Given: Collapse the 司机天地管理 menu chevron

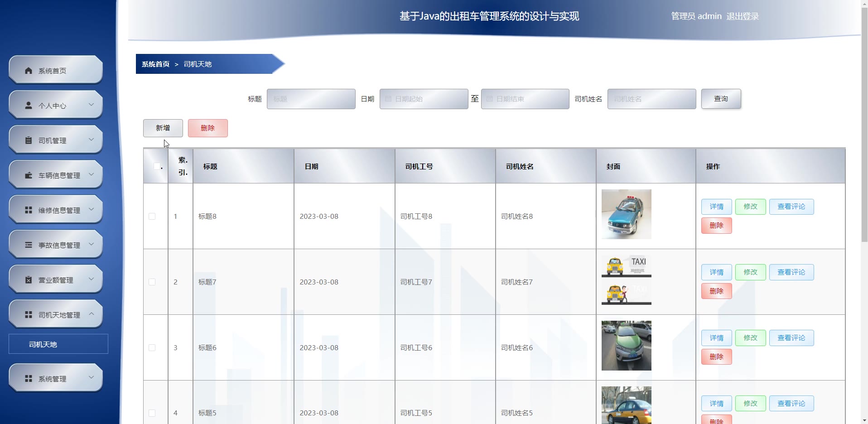Looking at the screenshot, I should (x=92, y=314).
